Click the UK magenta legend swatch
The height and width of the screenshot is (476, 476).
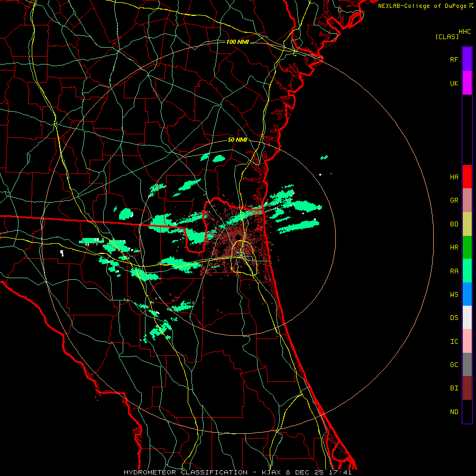coord(467,83)
